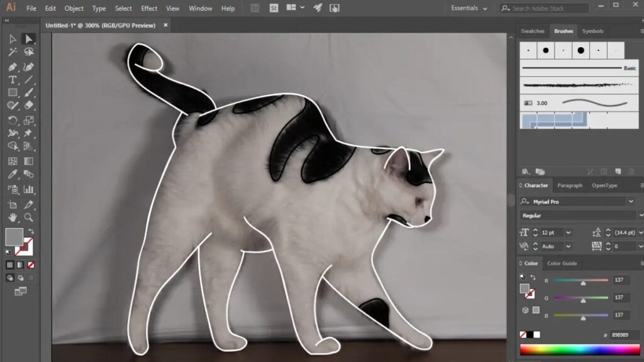
Task: Switch to the Swatches tab
Action: coord(533,31)
